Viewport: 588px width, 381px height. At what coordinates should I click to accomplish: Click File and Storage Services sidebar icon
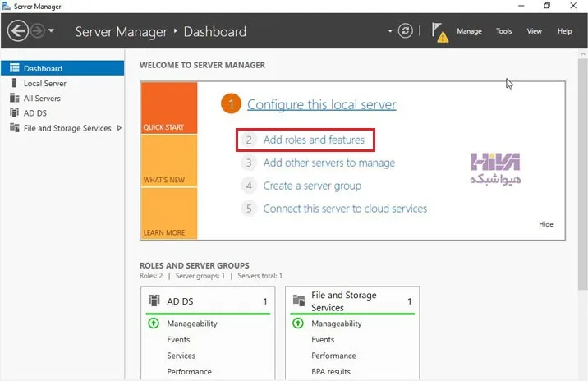[14, 127]
